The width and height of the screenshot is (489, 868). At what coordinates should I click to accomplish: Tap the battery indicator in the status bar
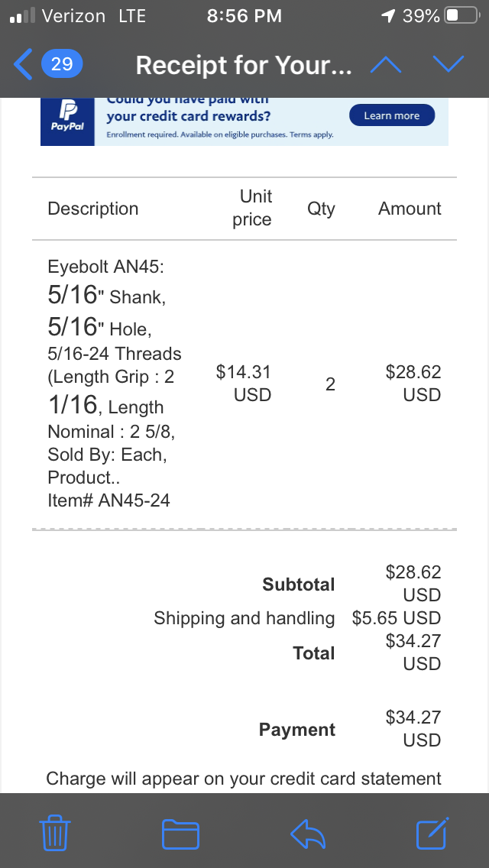(x=461, y=16)
